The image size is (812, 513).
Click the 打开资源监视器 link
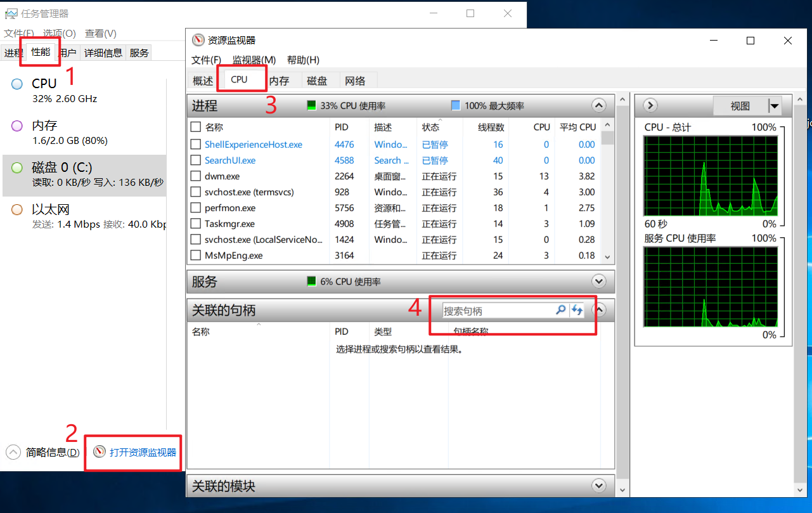coord(143,452)
